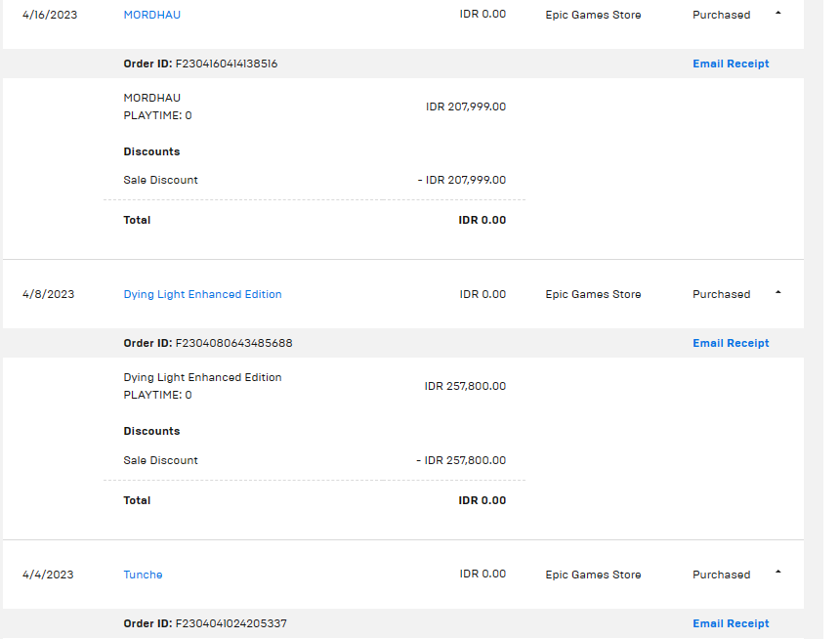Collapse the Tunche order details arrow

[778, 572]
